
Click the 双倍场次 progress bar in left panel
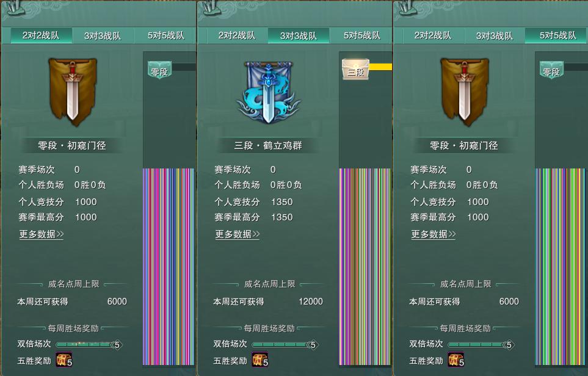(89, 344)
